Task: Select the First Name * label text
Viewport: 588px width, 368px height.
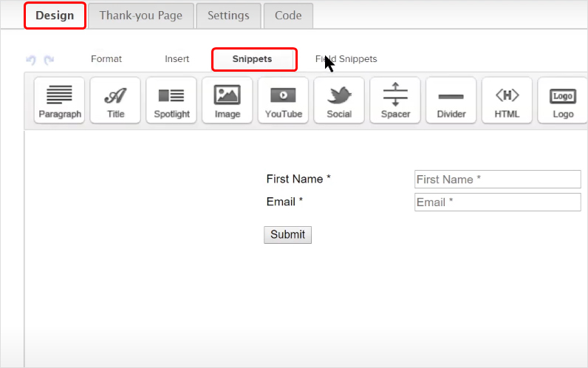Action: pyautogui.click(x=298, y=179)
